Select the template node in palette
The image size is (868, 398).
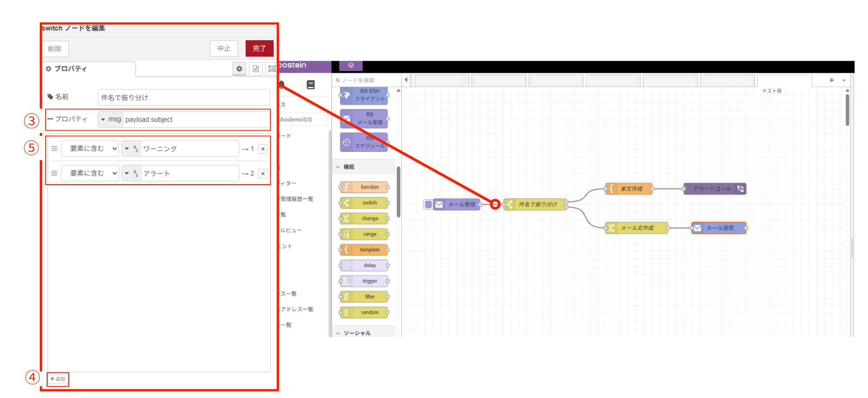click(x=364, y=250)
